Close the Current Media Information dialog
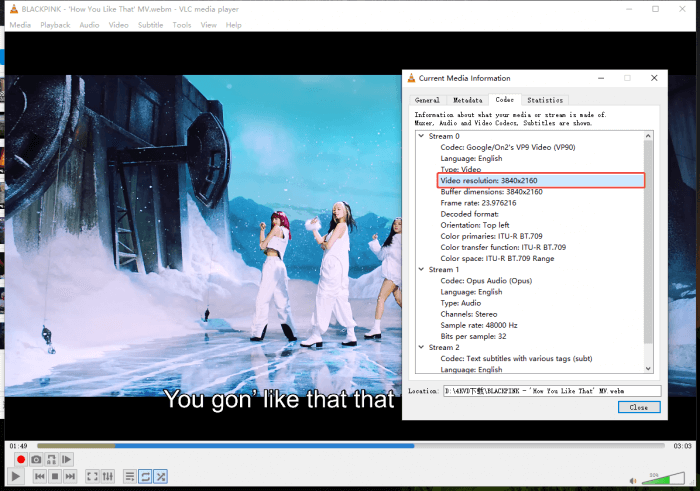 tap(638, 407)
